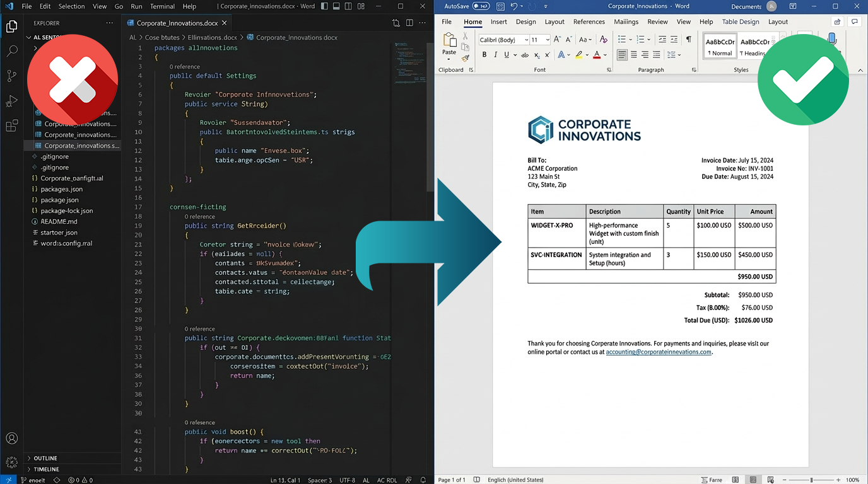
Task: Open README.md in VS Code Explorer
Action: [59, 222]
